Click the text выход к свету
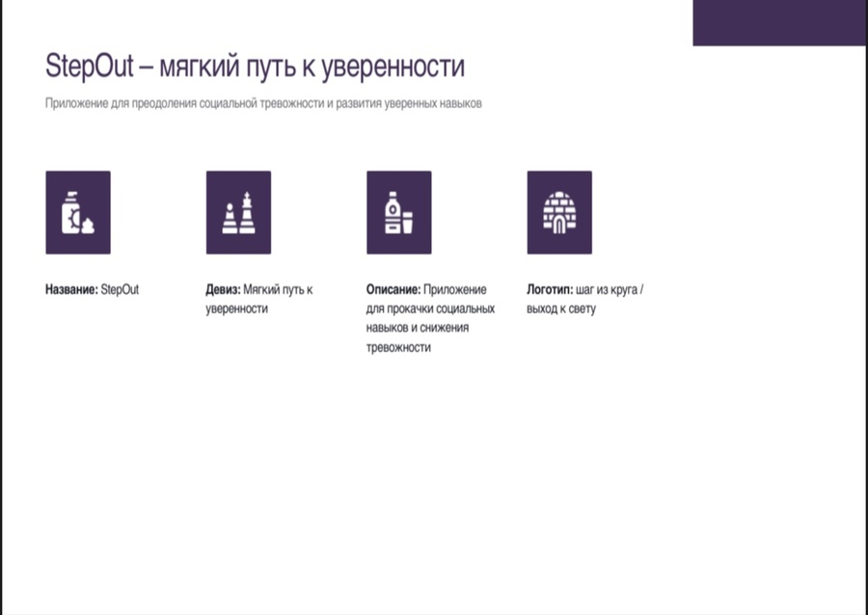The image size is (868, 615). tap(561, 309)
